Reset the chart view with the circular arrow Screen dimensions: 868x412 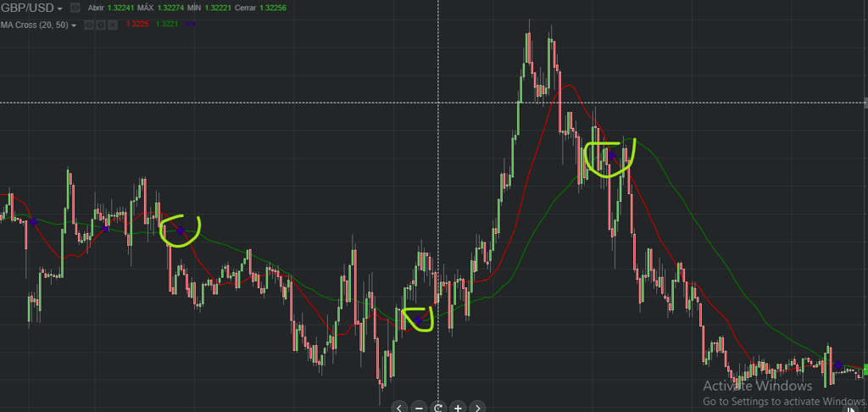coord(438,408)
